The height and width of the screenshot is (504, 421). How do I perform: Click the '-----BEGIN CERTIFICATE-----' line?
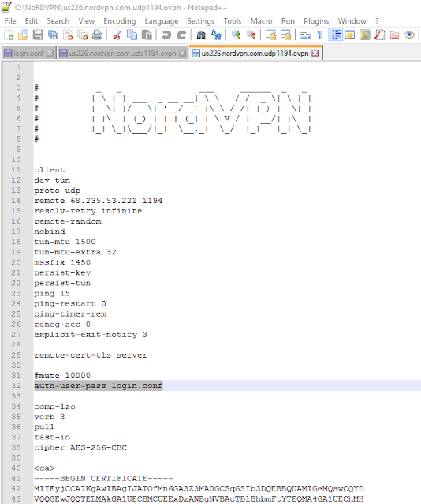pyautogui.click(x=103, y=478)
